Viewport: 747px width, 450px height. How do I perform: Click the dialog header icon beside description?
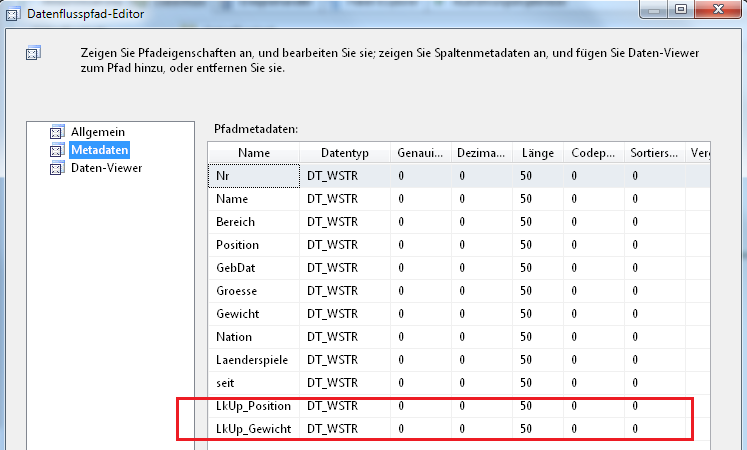pyautogui.click(x=33, y=53)
